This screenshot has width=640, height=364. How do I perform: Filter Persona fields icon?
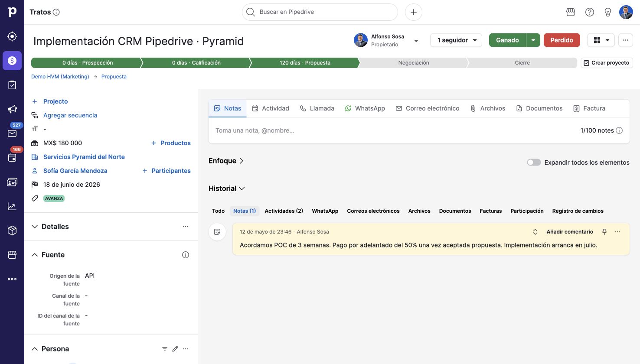[x=165, y=349]
